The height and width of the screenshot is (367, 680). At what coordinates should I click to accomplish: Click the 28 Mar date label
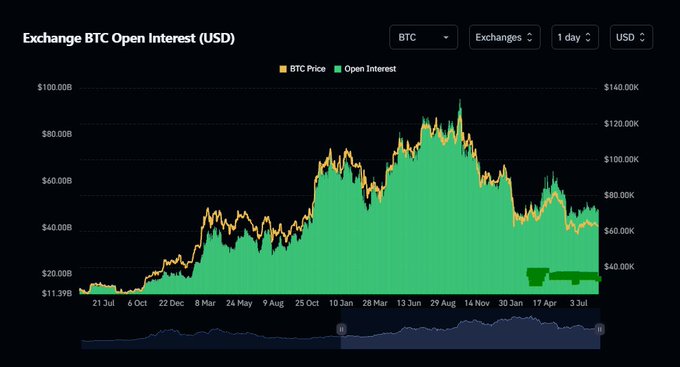(x=375, y=303)
